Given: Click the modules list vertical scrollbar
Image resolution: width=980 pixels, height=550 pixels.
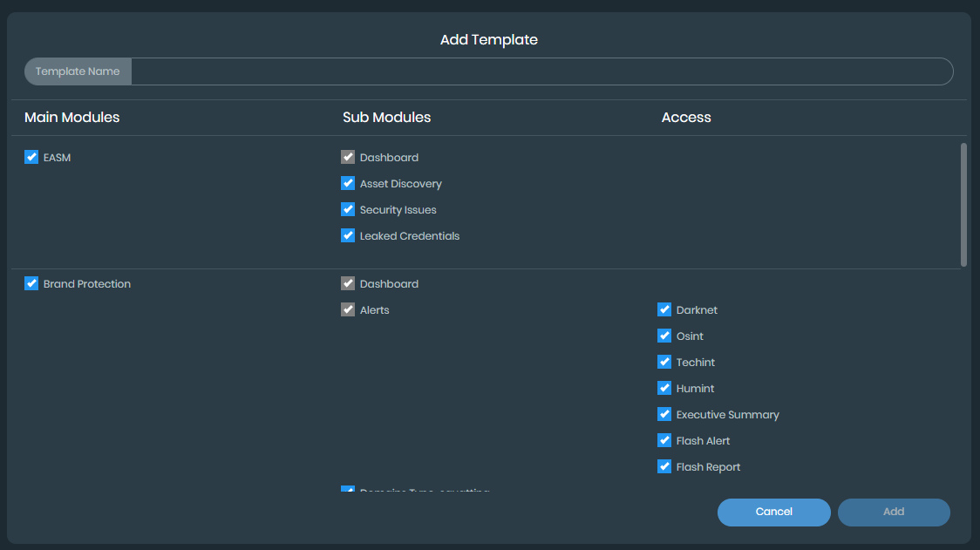Looking at the screenshot, I should [963, 205].
